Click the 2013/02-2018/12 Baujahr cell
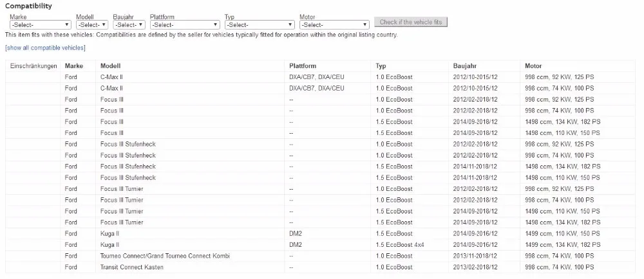Viewport: 644px width, 279px height. 475,267
